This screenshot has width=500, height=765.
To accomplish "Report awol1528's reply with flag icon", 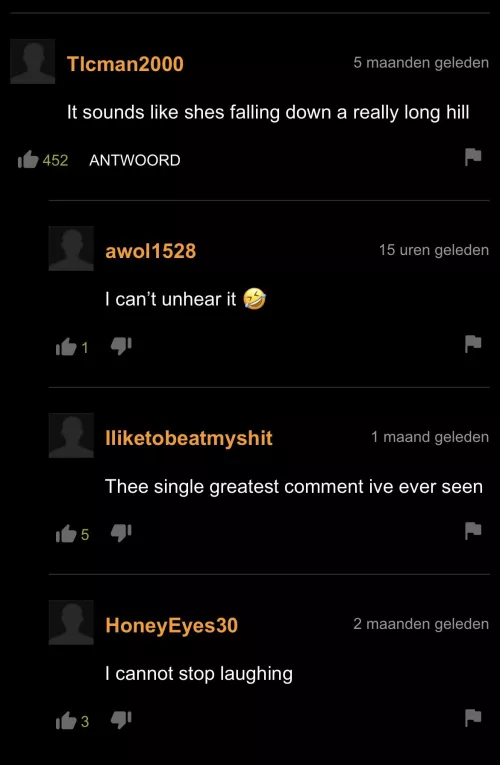I will (x=473, y=344).
